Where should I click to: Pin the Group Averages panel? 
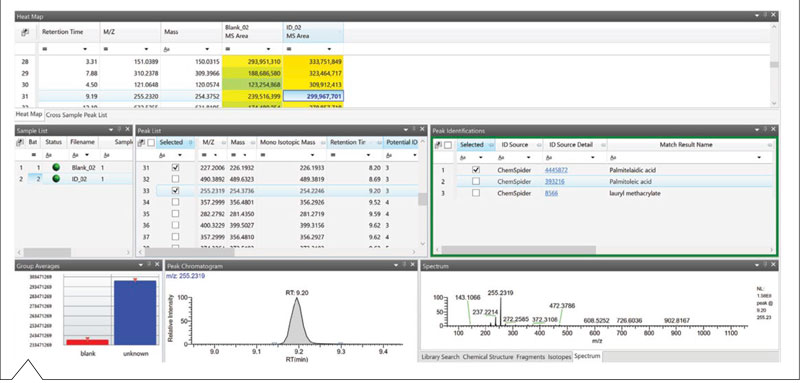pyautogui.click(x=148, y=265)
